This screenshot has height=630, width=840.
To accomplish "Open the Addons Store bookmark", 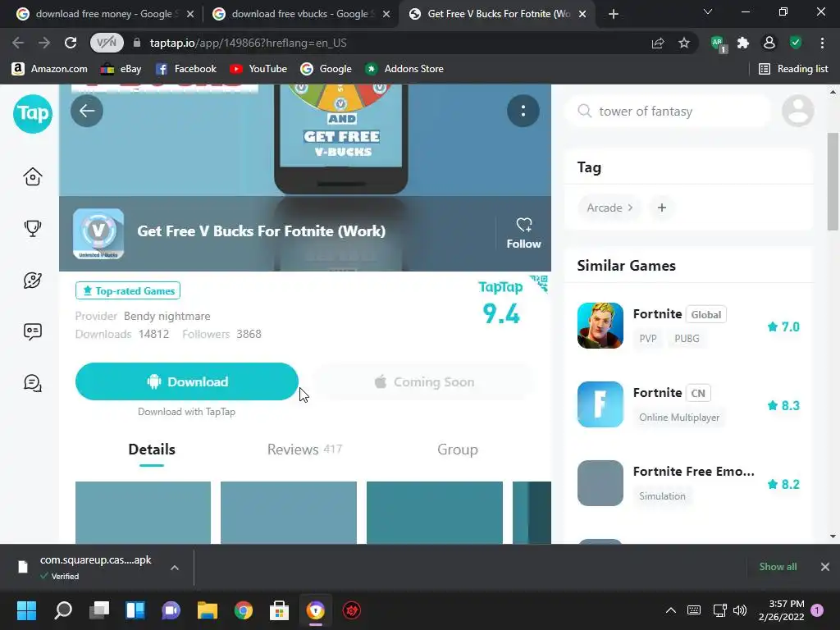I will (x=404, y=69).
